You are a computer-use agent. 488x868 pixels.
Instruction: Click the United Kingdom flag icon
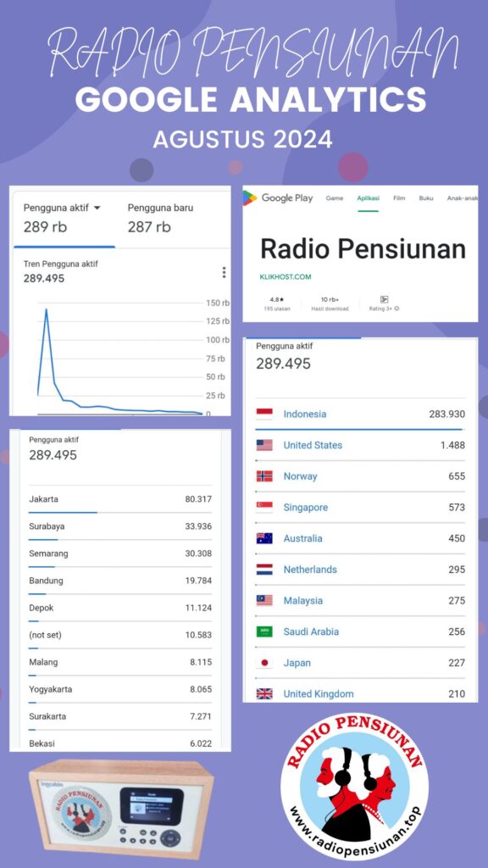[x=264, y=693]
